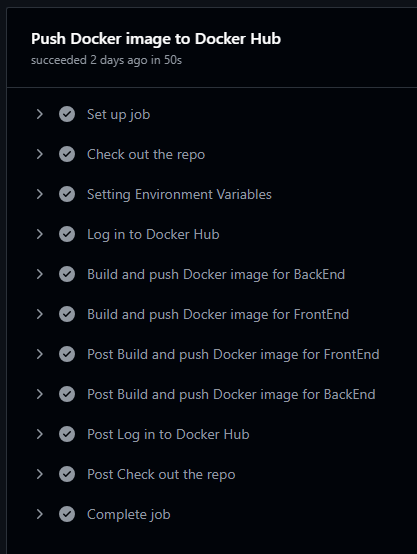The image size is (417, 554).
Task: Click status icon for Setting Environment Variables
Action: point(67,194)
